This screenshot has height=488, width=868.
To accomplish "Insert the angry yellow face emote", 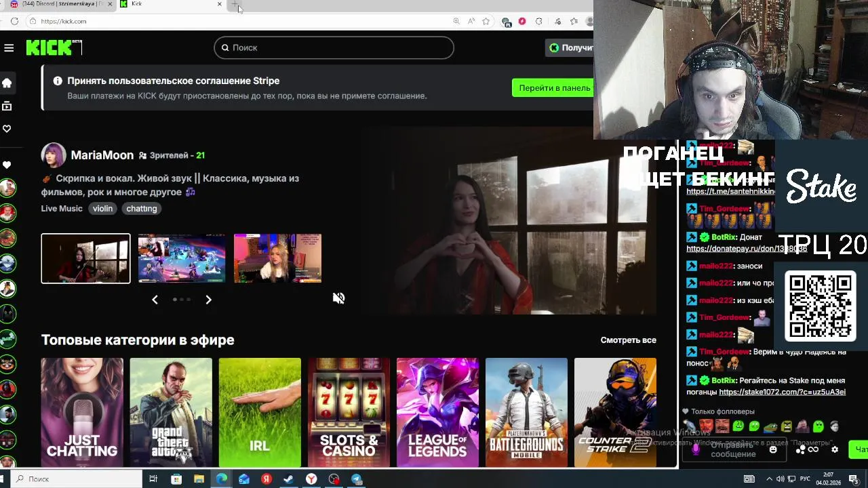I will 787,426.
